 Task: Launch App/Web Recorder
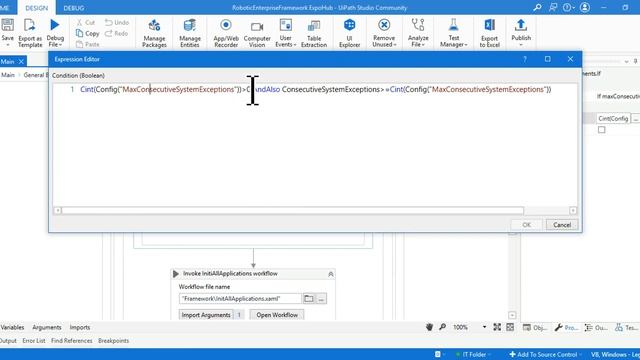pos(226,33)
